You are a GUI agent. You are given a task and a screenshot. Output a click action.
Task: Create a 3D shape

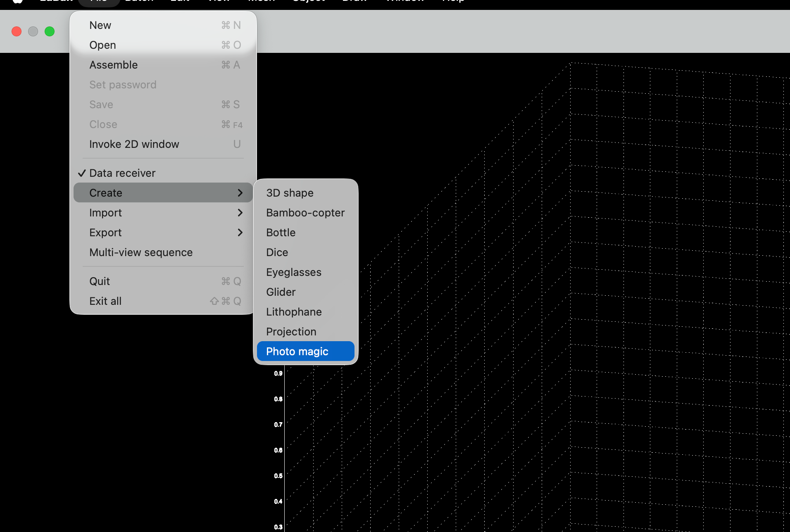pos(306,193)
